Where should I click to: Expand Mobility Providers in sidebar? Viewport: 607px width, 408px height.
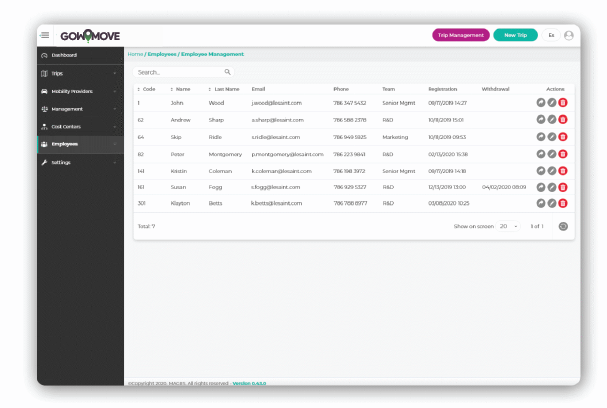point(78,91)
